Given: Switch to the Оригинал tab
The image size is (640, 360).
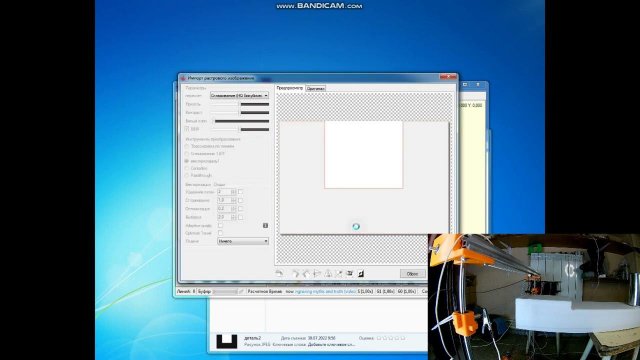Looking at the screenshot, I should pos(316,88).
